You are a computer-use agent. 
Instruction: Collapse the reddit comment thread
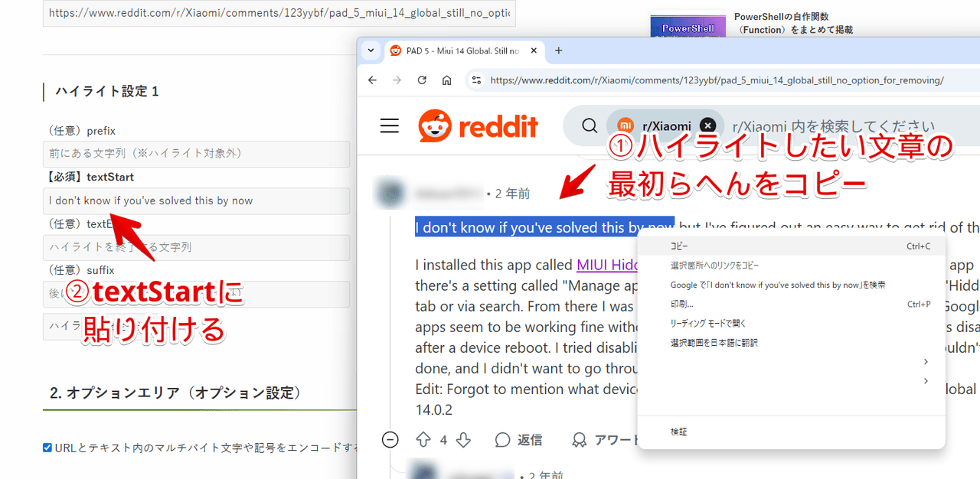pyautogui.click(x=390, y=439)
